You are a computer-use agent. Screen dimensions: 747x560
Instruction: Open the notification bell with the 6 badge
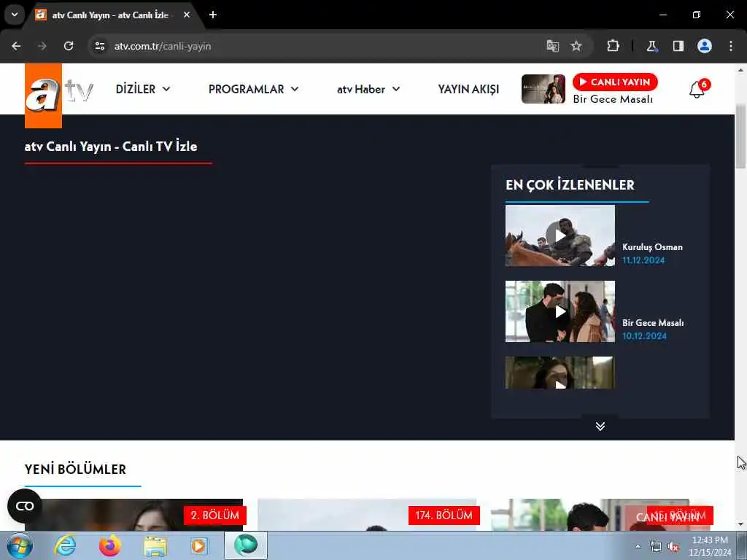699,88
